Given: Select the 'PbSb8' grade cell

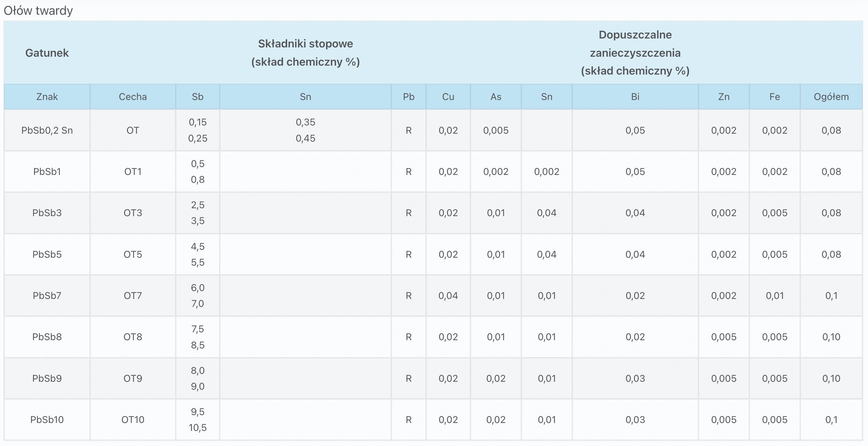Looking at the screenshot, I should [x=47, y=337].
